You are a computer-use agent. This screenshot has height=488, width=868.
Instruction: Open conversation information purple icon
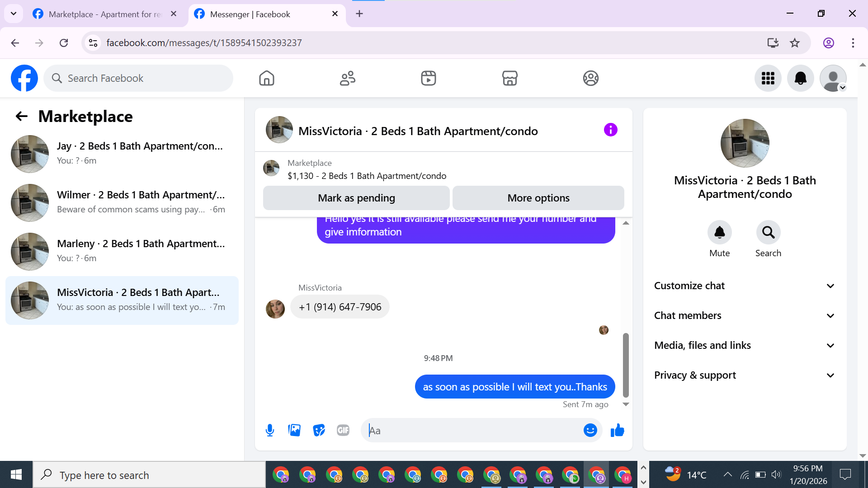[x=610, y=130]
